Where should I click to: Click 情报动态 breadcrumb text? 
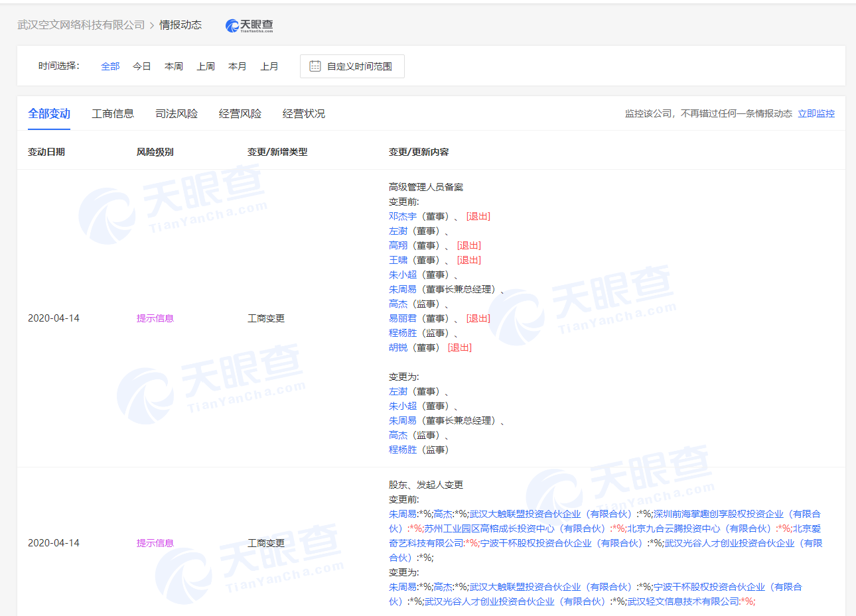point(180,25)
